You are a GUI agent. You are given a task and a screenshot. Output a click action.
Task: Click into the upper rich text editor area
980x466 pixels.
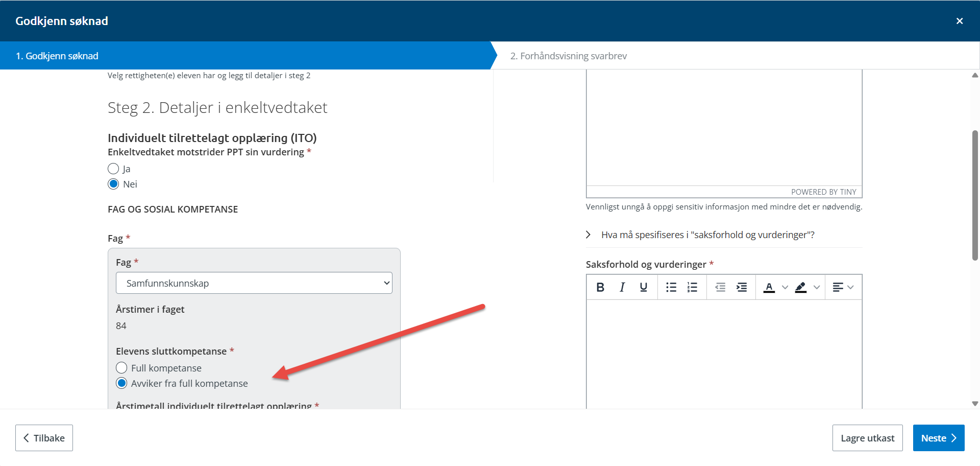pos(724,128)
